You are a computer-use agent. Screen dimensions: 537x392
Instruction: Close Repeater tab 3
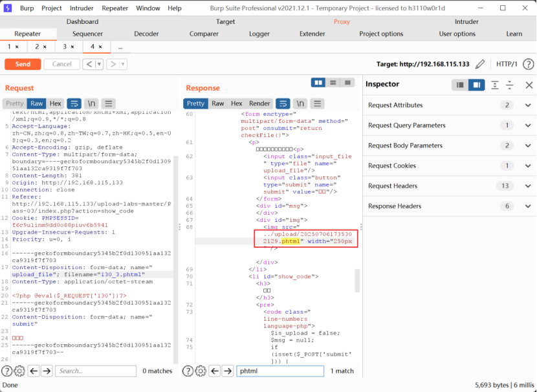pos(72,47)
